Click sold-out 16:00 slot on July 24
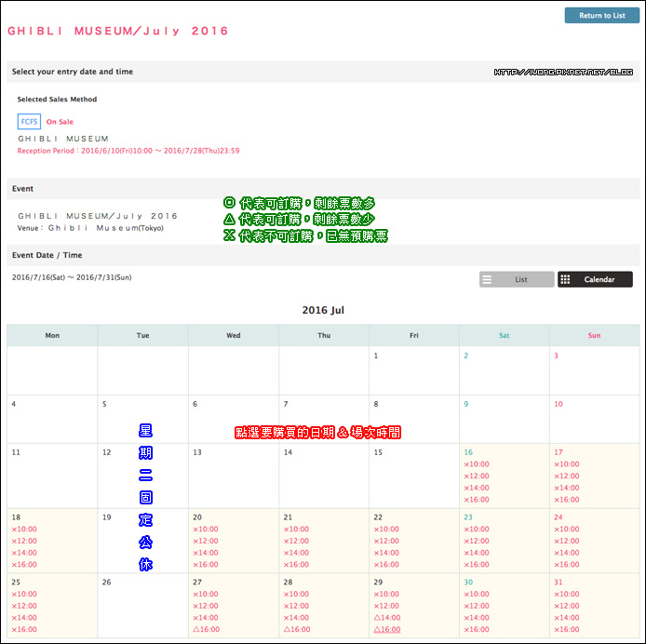646x644 pixels. pyautogui.click(x=567, y=565)
